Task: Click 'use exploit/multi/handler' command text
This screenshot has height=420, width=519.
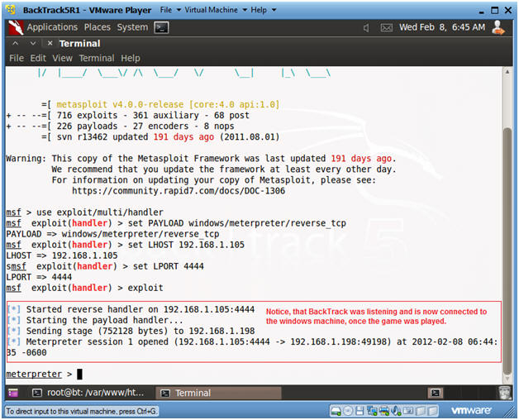Action: 100,212
